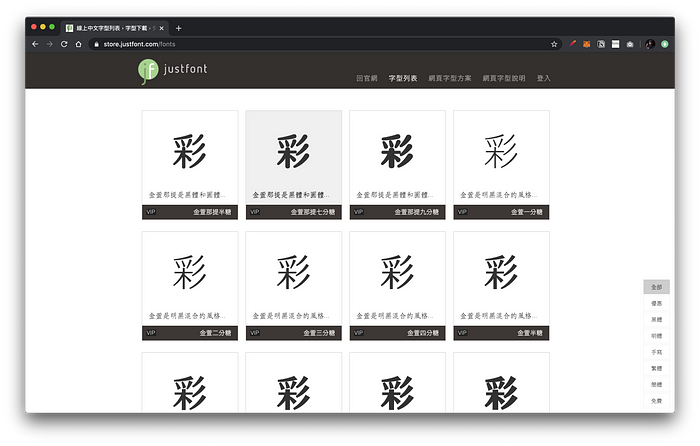700x446 pixels.
Task: Select the 線上中文字型列表 browser tab
Action: (115, 28)
